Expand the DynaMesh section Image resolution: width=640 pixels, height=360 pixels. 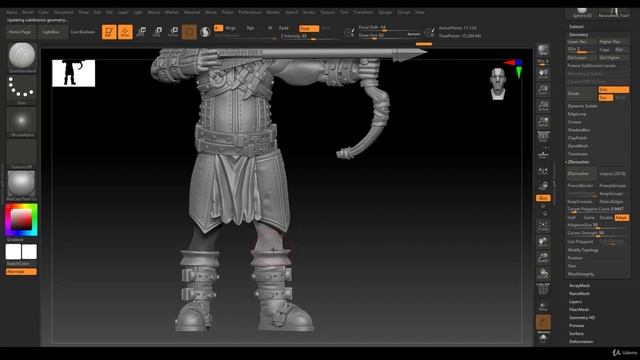click(x=578, y=146)
